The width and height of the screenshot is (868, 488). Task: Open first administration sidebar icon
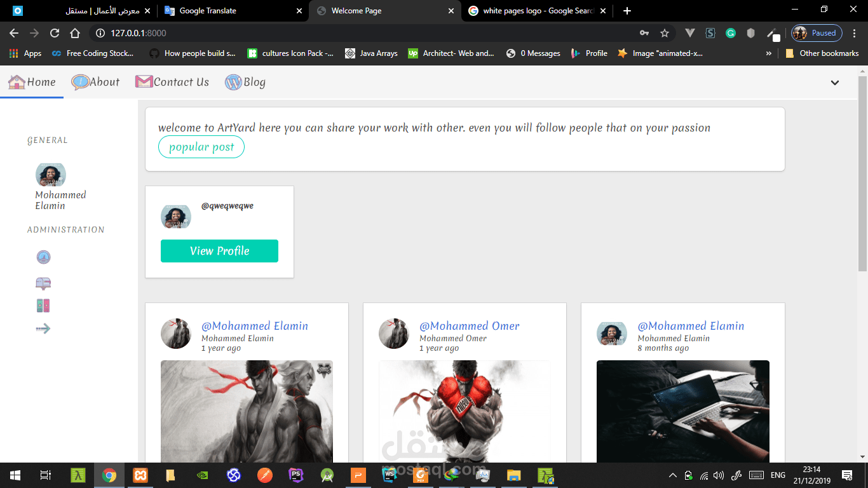(x=44, y=257)
